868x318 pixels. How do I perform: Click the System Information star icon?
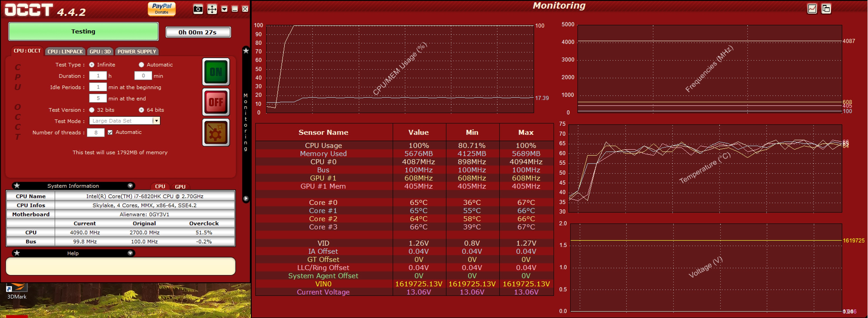pos(17,185)
